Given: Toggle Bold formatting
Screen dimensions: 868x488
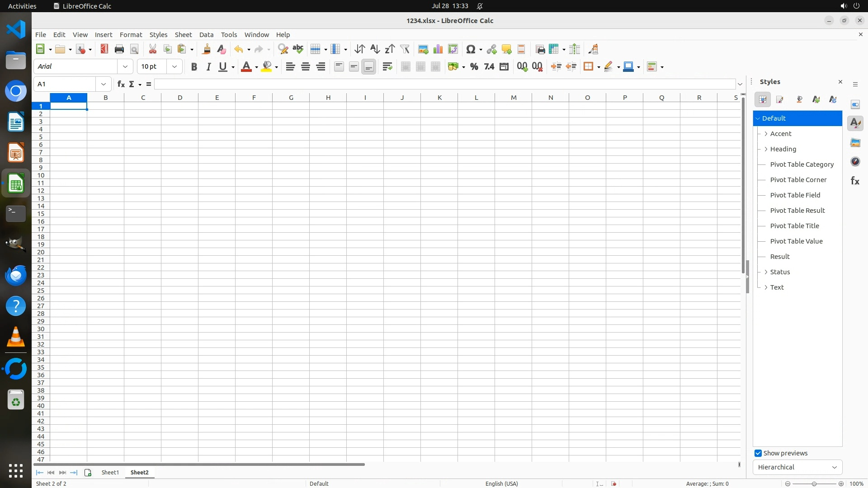Looking at the screenshot, I should tap(194, 67).
